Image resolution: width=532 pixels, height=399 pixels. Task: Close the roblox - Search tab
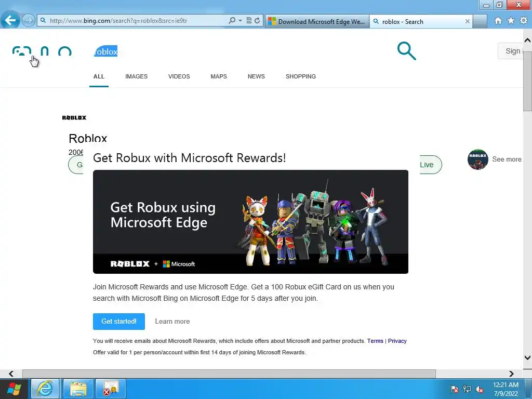point(467,21)
